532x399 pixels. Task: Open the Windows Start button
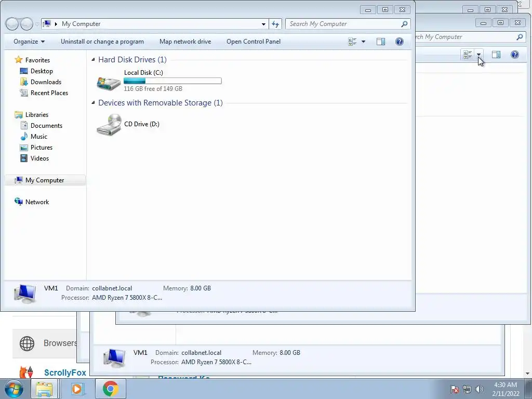14,389
